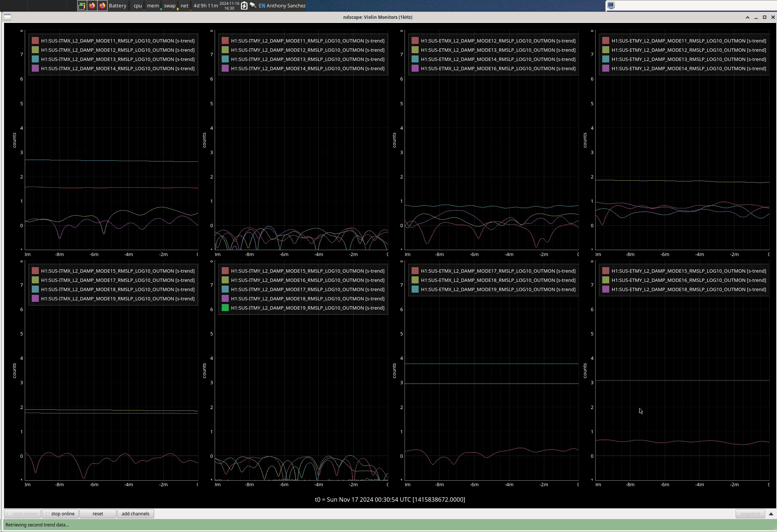Click the stop online button
777x532 pixels.
(60, 514)
